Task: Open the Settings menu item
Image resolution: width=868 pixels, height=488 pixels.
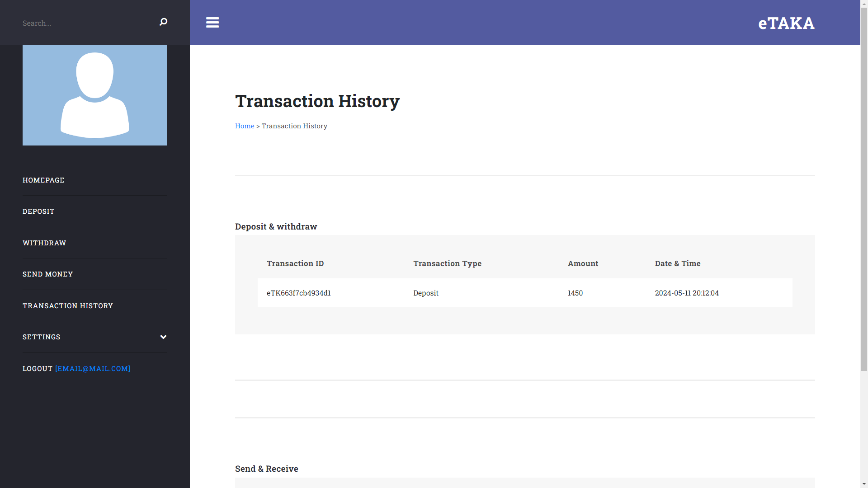Action: (42, 337)
